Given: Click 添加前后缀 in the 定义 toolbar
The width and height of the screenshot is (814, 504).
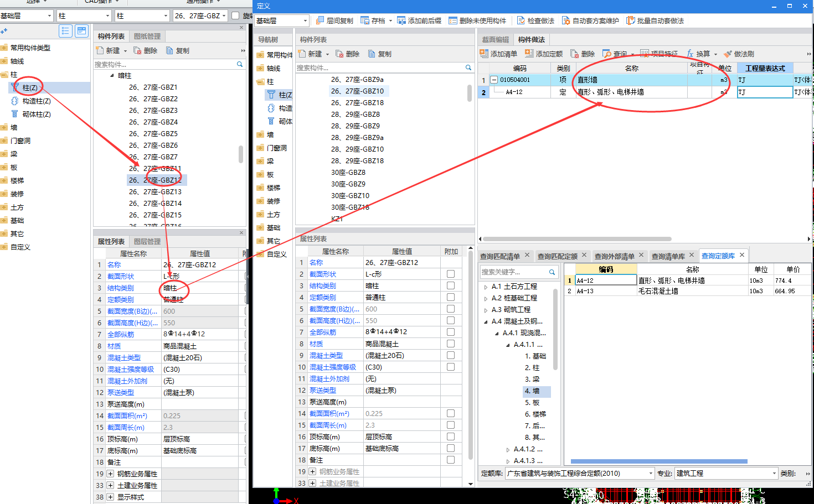Looking at the screenshot, I should click(x=419, y=20).
